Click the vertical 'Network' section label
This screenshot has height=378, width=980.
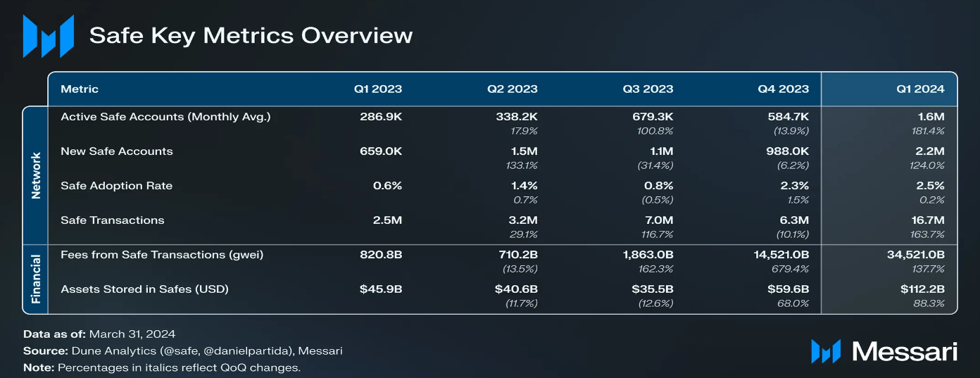(37, 176)
